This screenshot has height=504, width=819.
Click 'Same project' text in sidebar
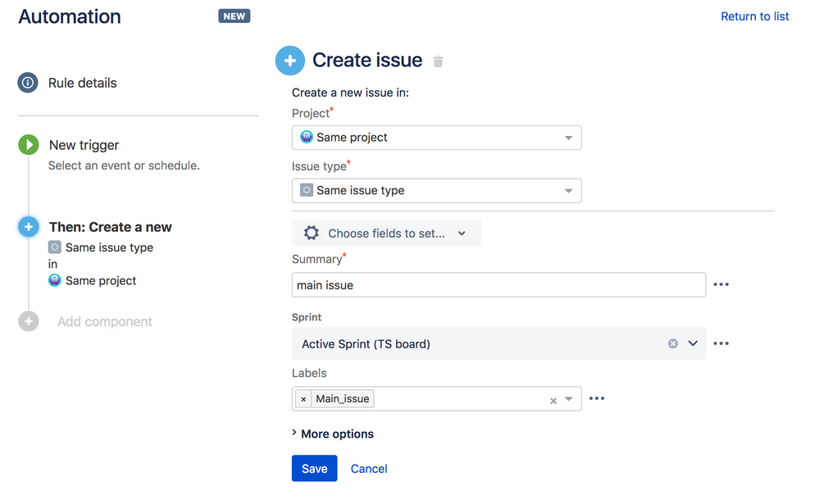pyautogui.click(x=101, y=281)
